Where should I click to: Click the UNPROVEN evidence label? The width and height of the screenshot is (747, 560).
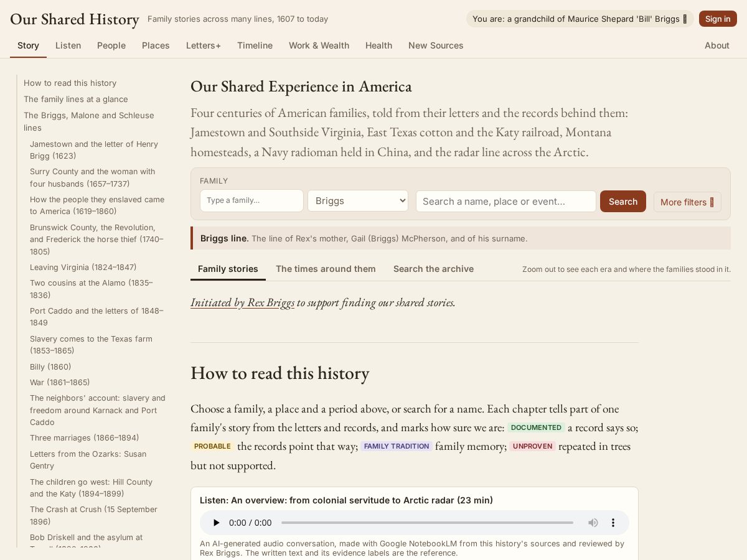pyautogui.click(x=533, y=446)
